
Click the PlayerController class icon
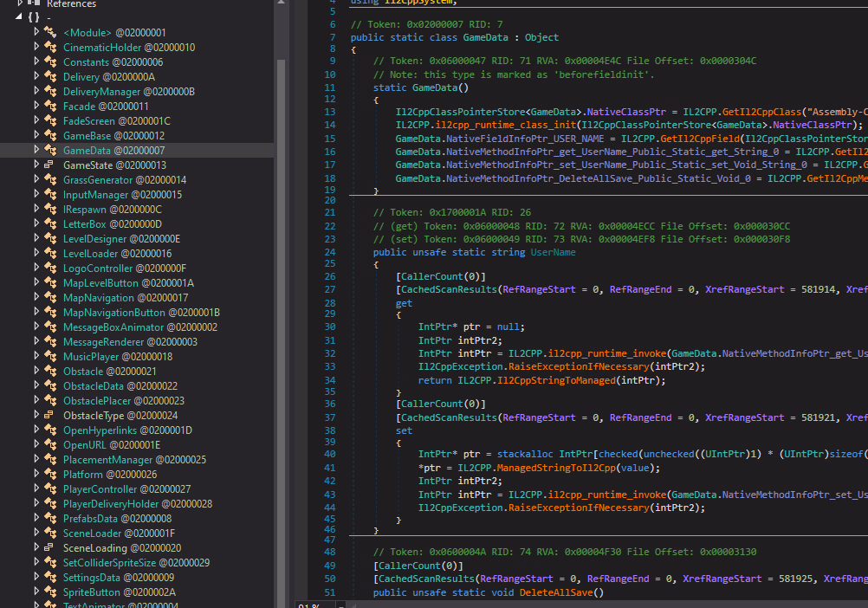51,489
